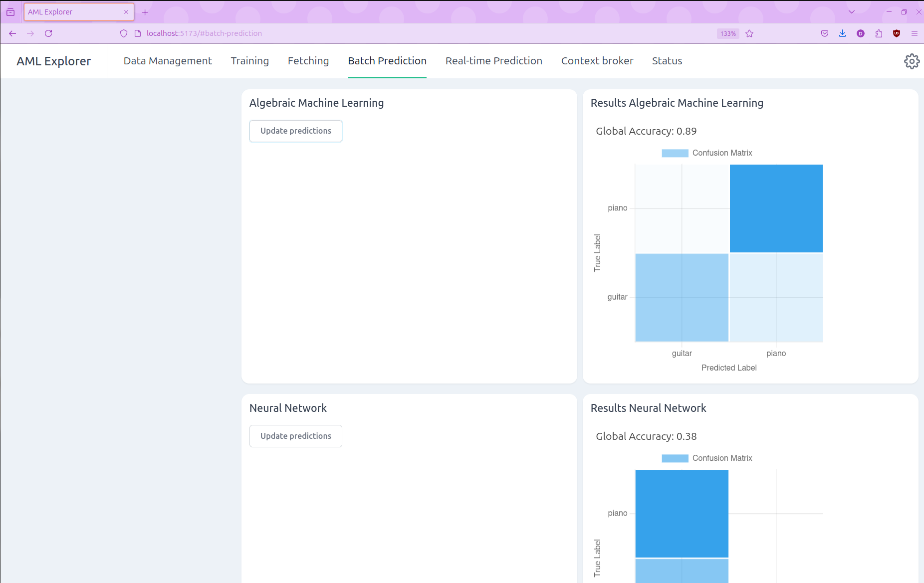Click the piano-piano cell in Algebraic matrix
The height and width of the screenshot is (583, 924).
pyautogui.click(x=776, y=208)
